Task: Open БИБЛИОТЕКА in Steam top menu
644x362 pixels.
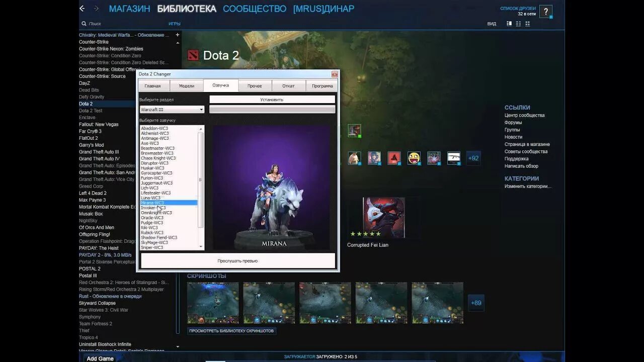Action: pyautogui.click(x=187, y=9)
